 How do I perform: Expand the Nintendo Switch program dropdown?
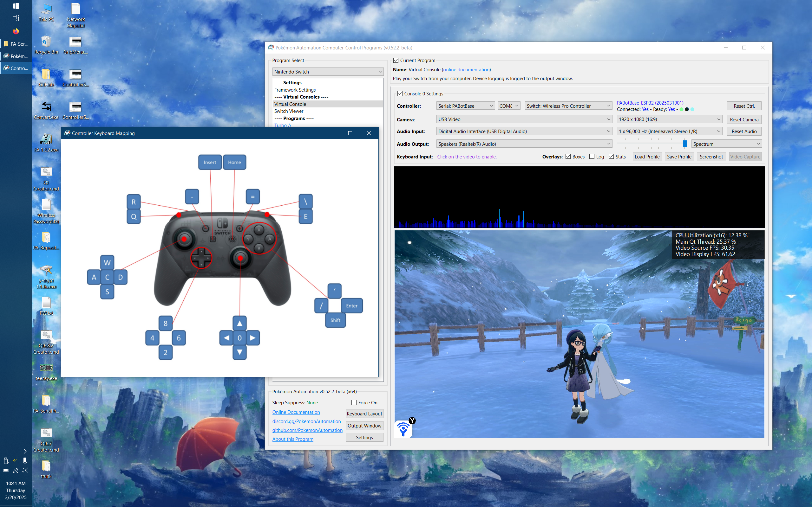[x=328, y=72]
